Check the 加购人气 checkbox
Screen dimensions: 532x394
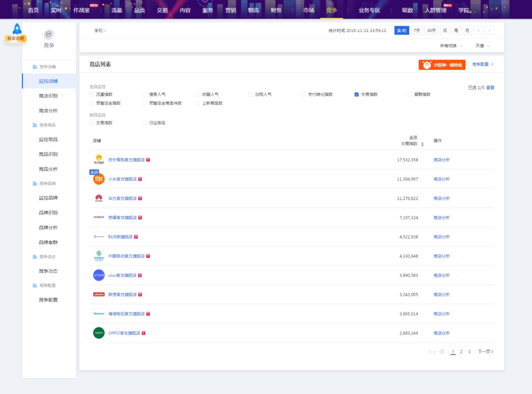(250, 94)
